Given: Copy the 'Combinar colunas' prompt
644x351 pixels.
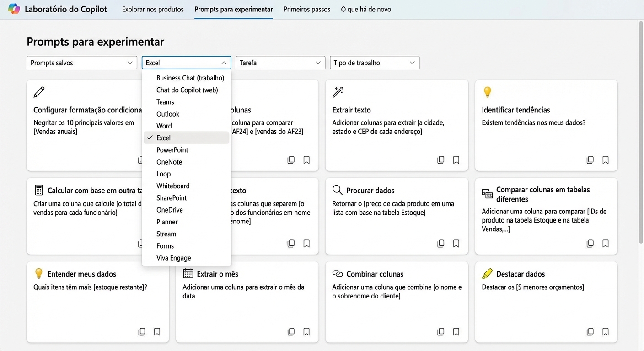Looking at the screenshot, I should point(440,332).
